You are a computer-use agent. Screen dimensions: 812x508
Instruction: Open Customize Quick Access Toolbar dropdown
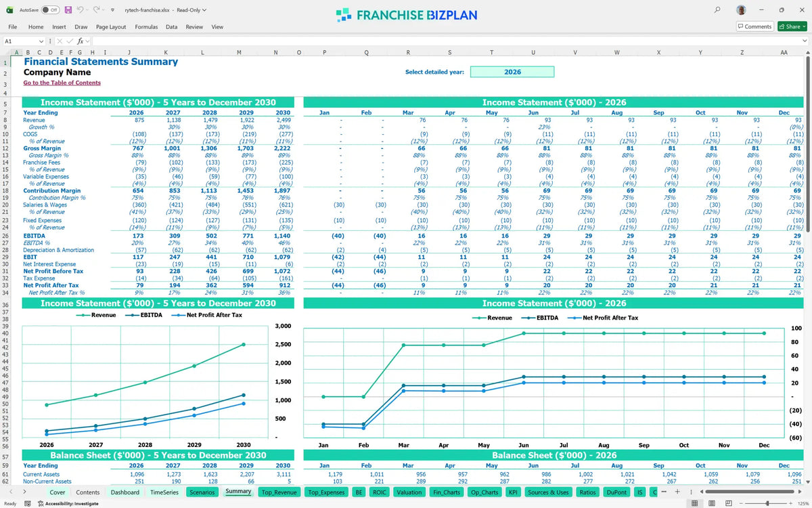112,11
